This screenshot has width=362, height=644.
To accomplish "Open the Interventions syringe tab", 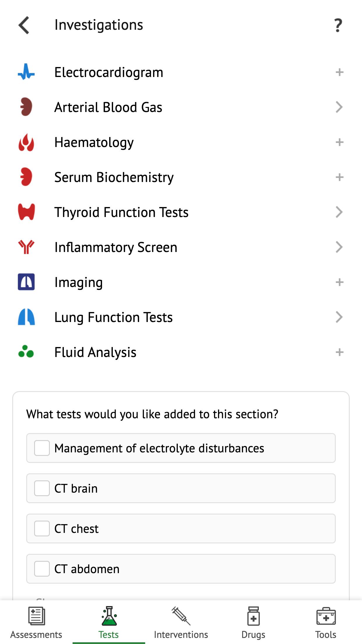I will click(181, 622).
